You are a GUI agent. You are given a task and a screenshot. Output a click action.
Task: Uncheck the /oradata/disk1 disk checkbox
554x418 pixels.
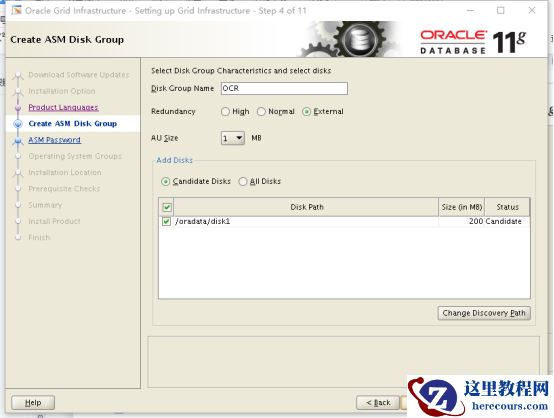[166, 222]
